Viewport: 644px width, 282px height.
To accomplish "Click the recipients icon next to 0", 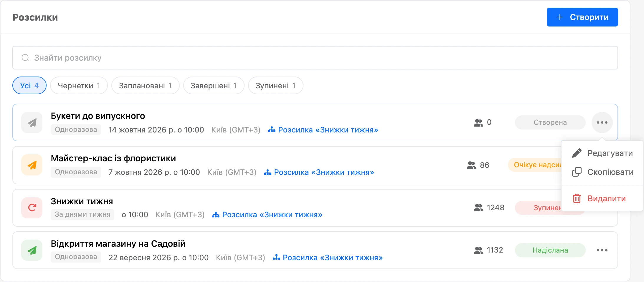I will (478, 122).
